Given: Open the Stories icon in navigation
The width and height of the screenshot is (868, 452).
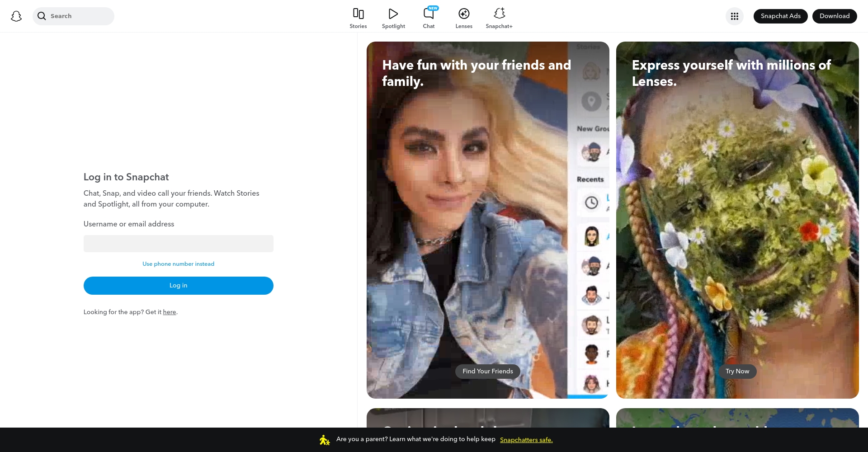Looking at the screenshot, I should click(x=358, y=14).
